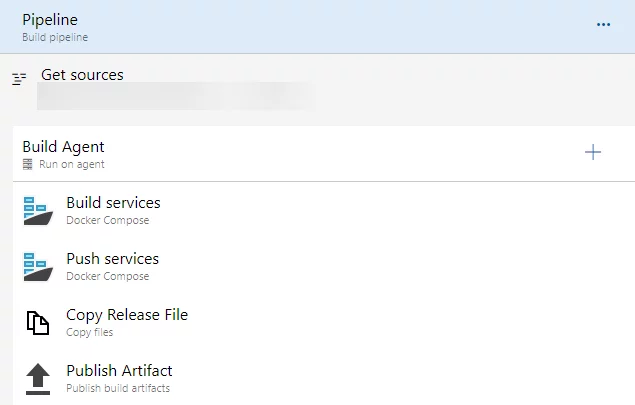The width and height of the screenshot is (635, 405).
Task: Open the Build services task
Action: pos(324,211)
